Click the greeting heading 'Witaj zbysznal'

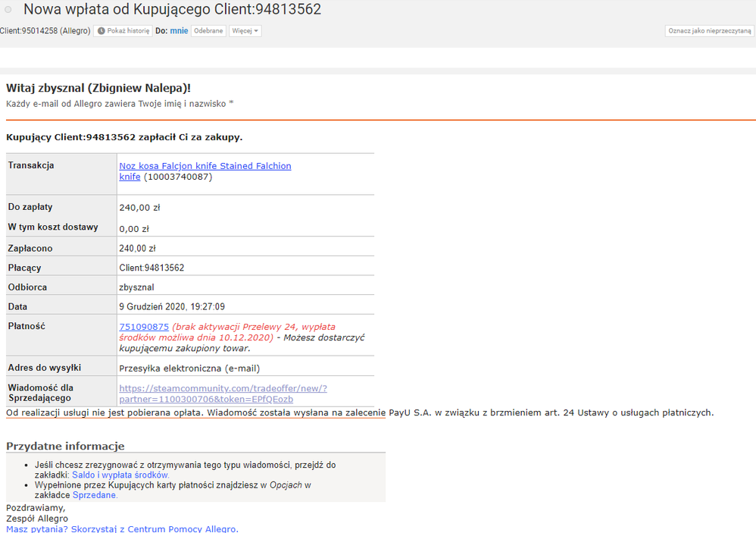pos(98,88)
